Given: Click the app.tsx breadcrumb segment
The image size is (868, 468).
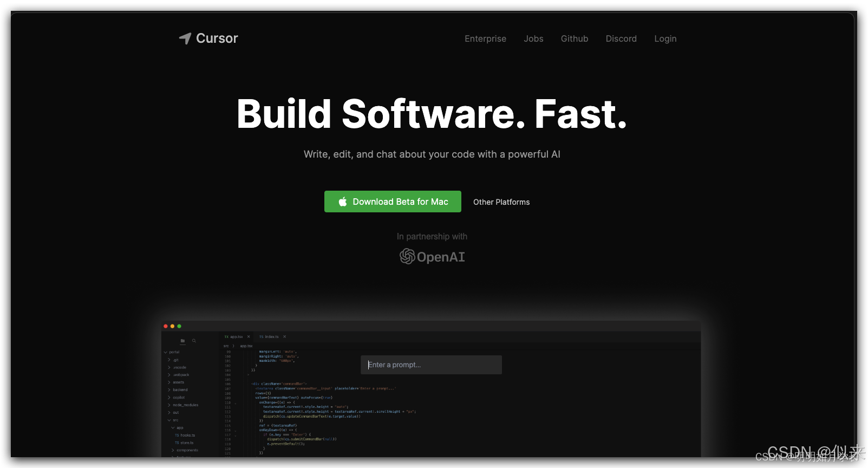Looking at the screenshot, I should click(246, 346).
